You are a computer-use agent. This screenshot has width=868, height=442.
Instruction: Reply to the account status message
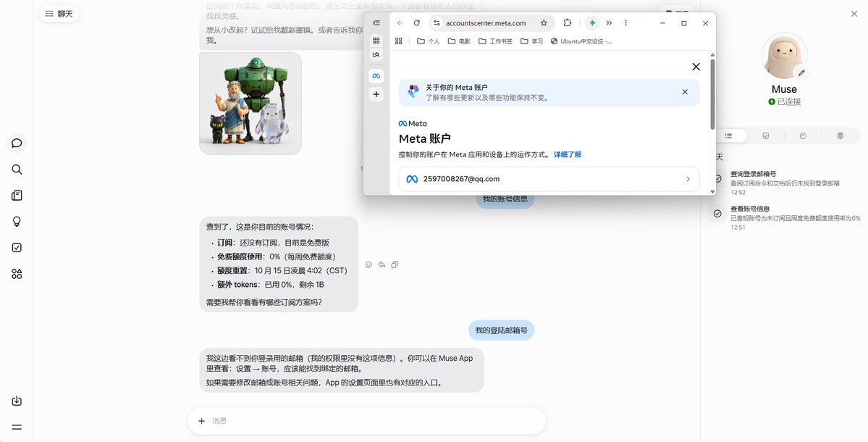pos(382,264)
